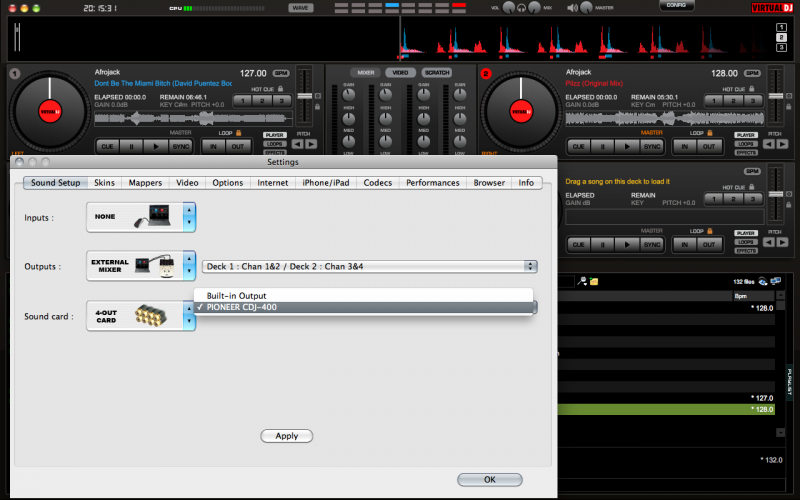Play the empty third deck
This screenshot has height=500, width=800.
[627, 244]
